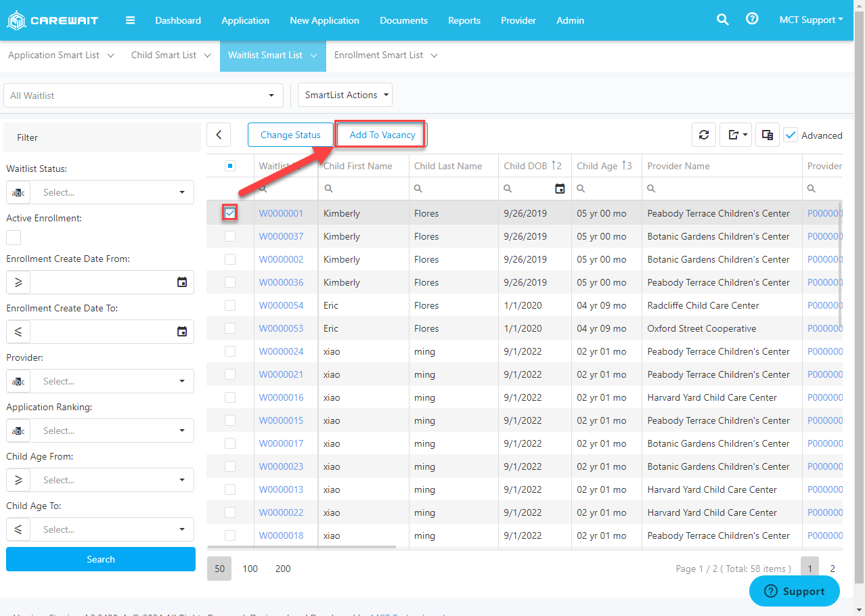Click the greater-or-equal icon for Child Age From

tap(19, 480)
